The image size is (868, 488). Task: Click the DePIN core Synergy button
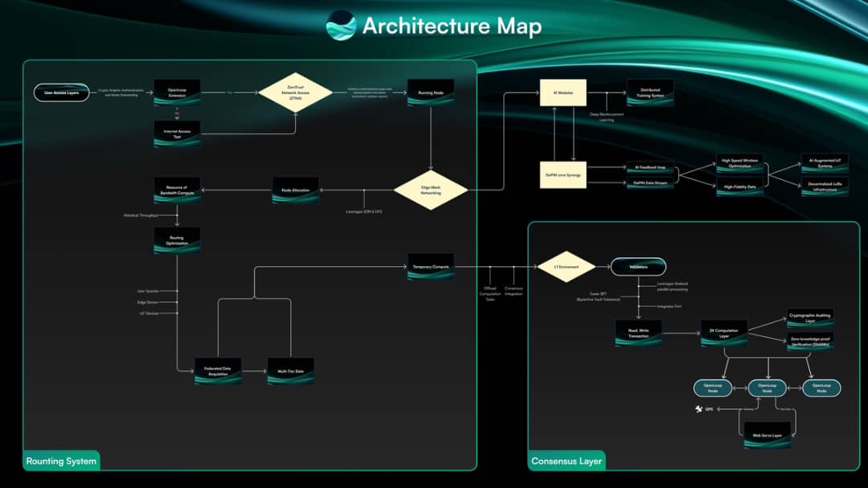[563, 175]
